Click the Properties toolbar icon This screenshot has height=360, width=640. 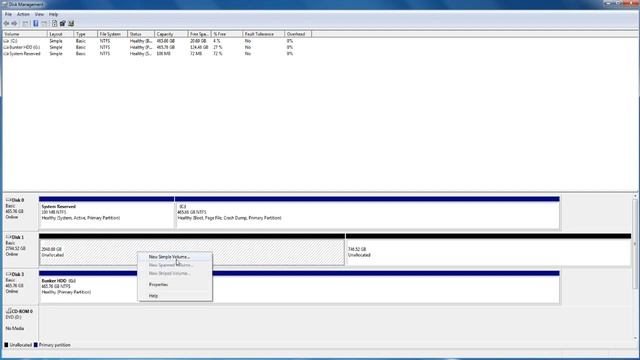[x=63, y=24]
